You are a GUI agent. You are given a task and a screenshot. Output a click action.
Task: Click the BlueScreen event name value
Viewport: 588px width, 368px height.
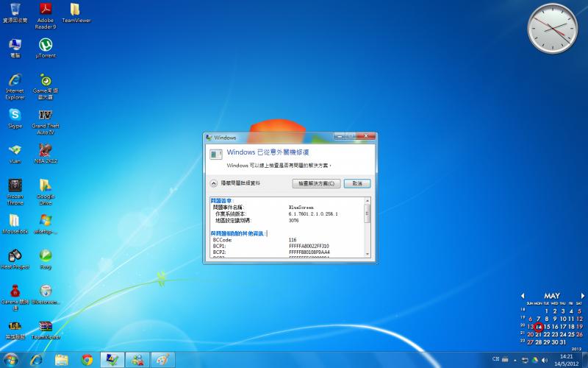coord(301,208)
